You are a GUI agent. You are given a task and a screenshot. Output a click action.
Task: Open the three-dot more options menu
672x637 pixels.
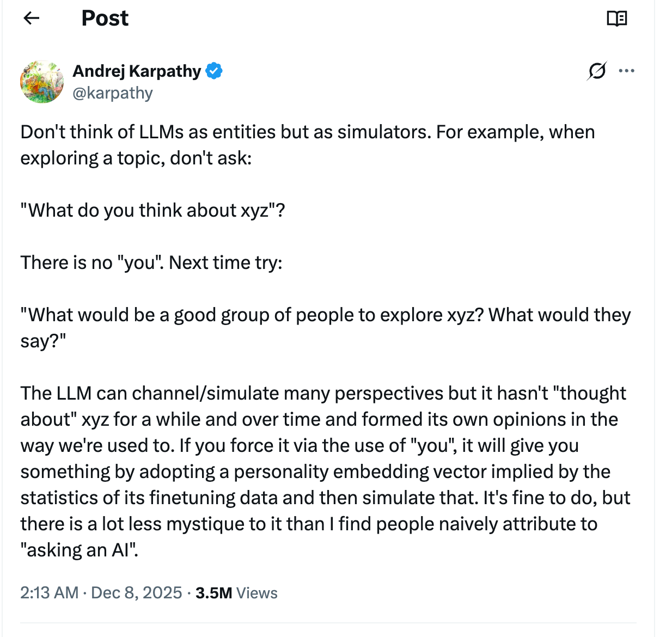tap(627, 71)
